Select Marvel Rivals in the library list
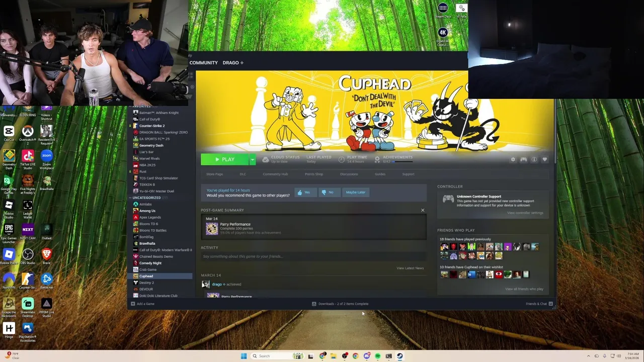This screenshot has width=644, height=362. coord(149,158)
